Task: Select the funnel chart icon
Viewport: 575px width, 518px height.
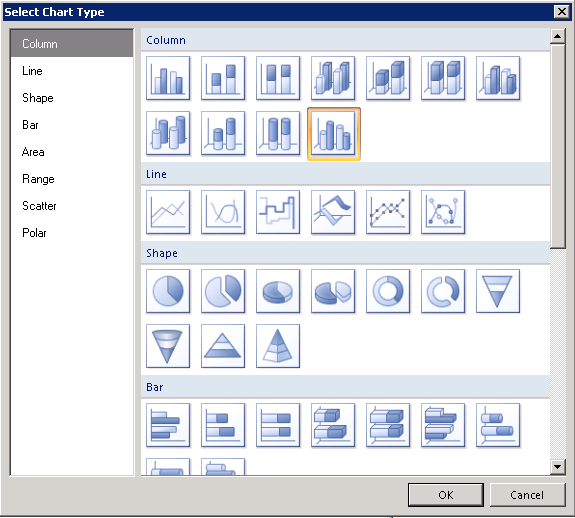Action: pos(498,291)
